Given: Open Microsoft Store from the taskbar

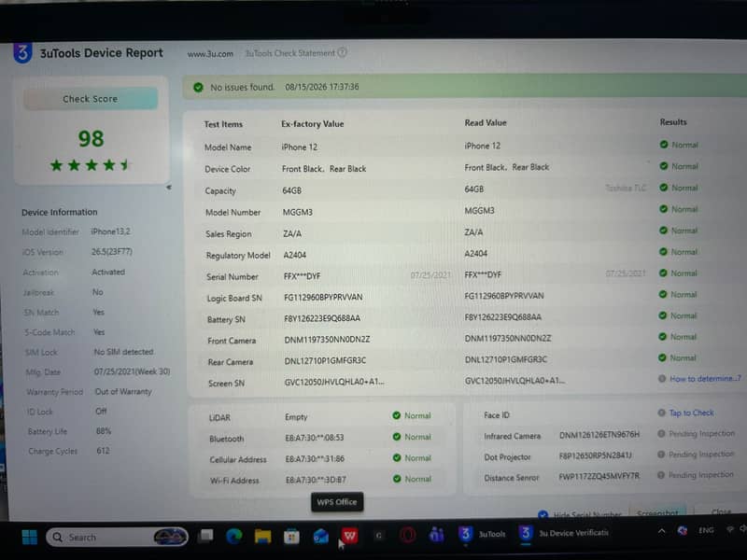Looking at the screenshot, I should 291,538.
